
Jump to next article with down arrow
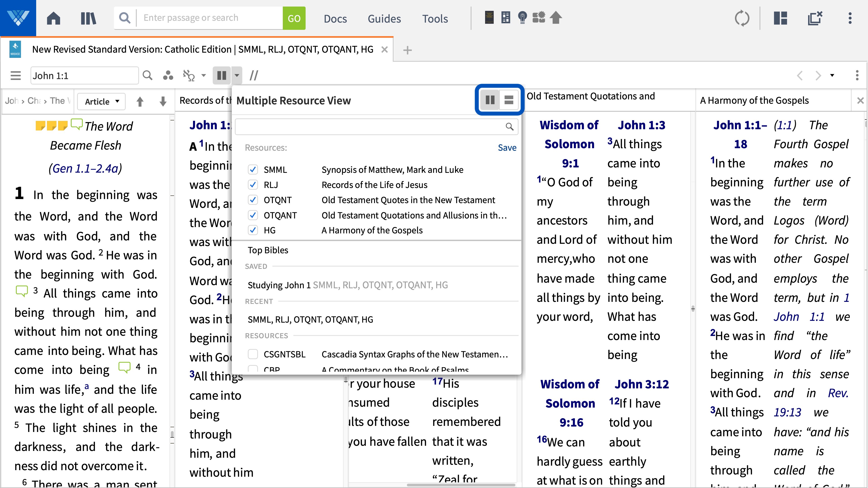[163, 101]
